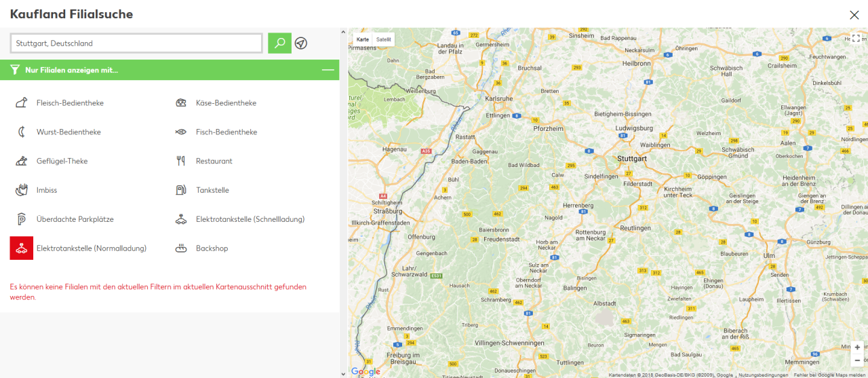Deselect the red Elektrotankstelle (Normalladung) icon
This screenshot has height=378, width=868.
click(22, 248)
